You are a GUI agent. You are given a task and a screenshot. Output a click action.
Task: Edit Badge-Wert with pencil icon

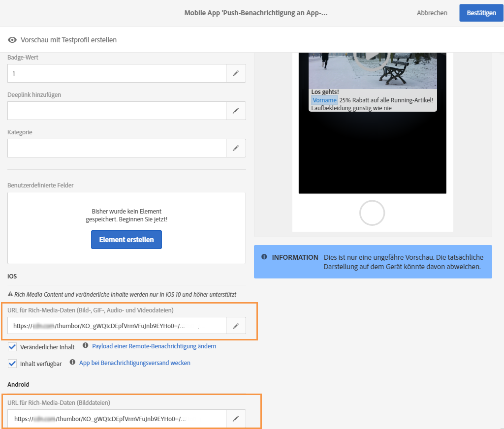pos(236,73)
